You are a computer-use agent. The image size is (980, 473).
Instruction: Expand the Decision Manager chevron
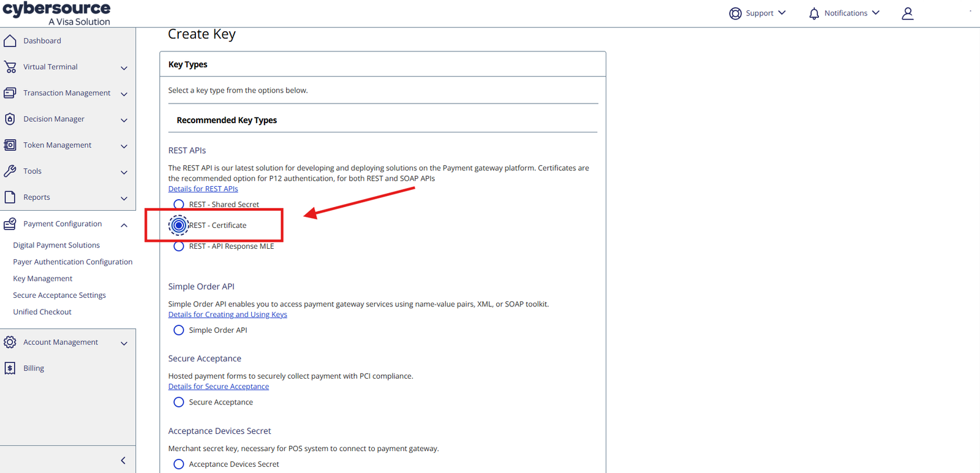coord(124,120)
